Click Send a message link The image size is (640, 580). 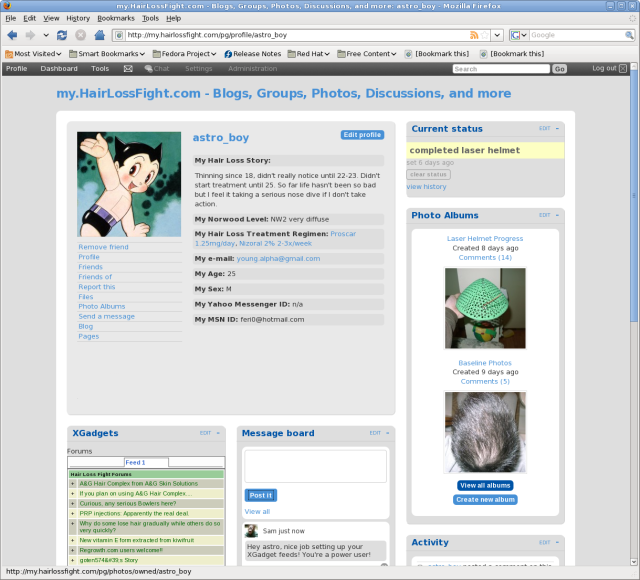[x=107, y=316]
